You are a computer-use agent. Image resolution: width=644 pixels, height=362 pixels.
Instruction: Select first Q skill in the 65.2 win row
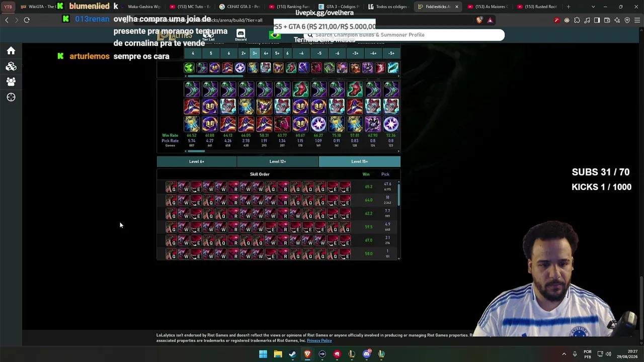pyautogui.click(x=171, y=187)
